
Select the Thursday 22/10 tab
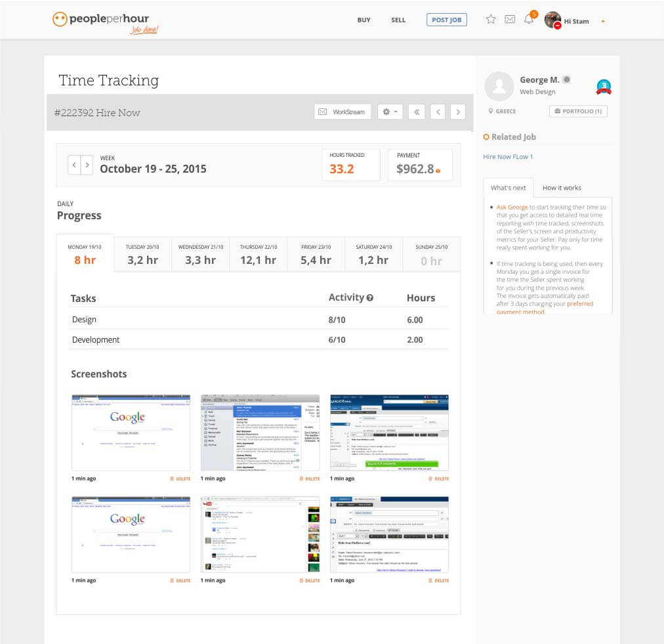pos(259,254)
